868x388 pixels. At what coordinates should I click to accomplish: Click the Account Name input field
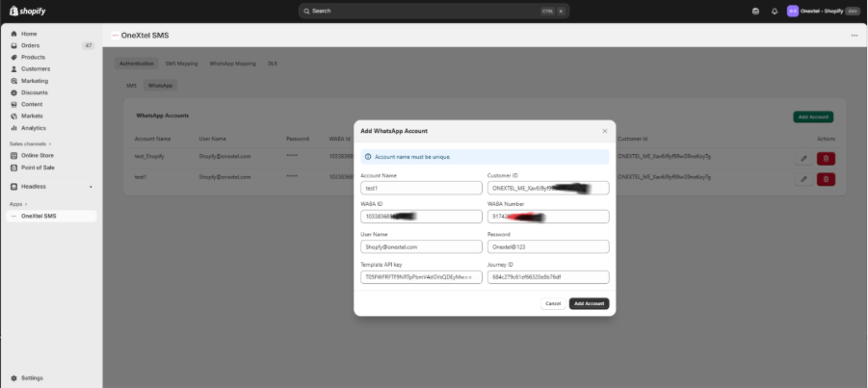click(x=421, y=188)
